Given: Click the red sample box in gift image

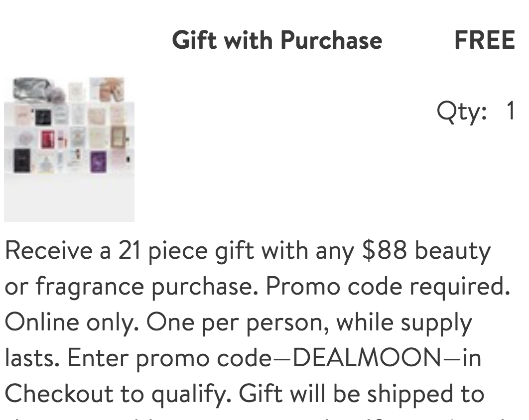Looking at the screenshot, I should click(x=47, y=139).
